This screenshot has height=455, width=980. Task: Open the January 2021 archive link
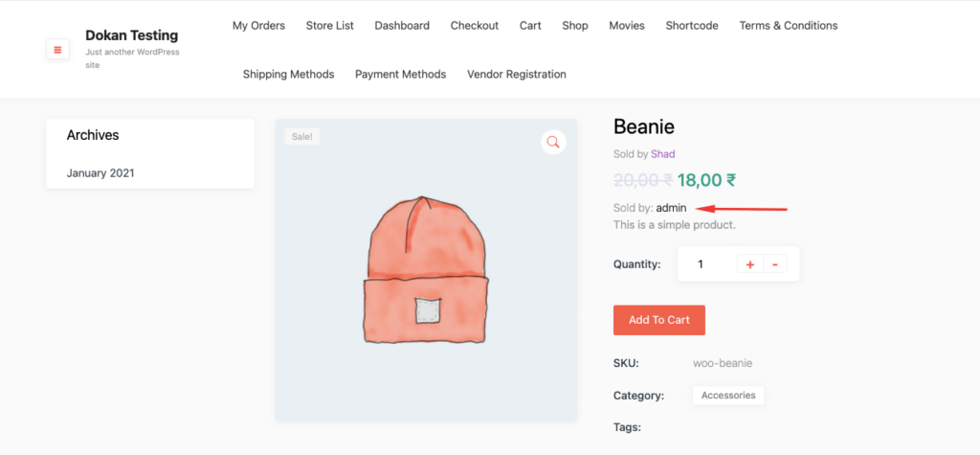click(x=100, y=173)
